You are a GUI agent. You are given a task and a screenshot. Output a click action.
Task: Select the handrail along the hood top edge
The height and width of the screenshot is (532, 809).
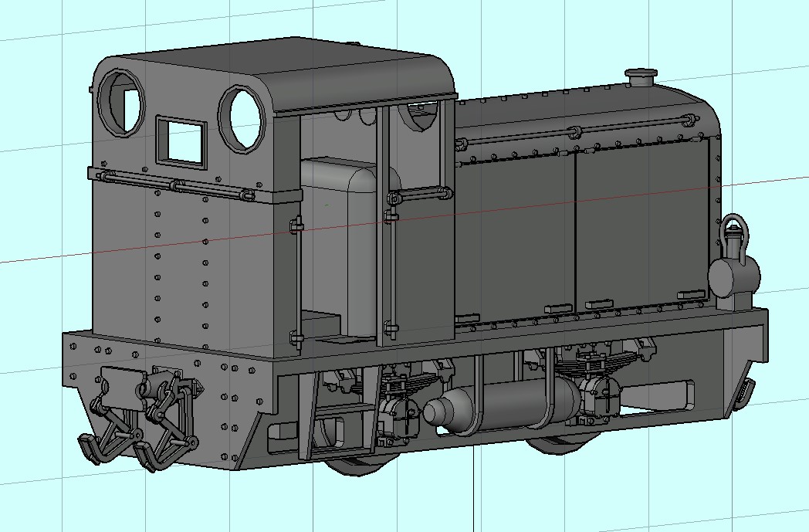[577, 131]
